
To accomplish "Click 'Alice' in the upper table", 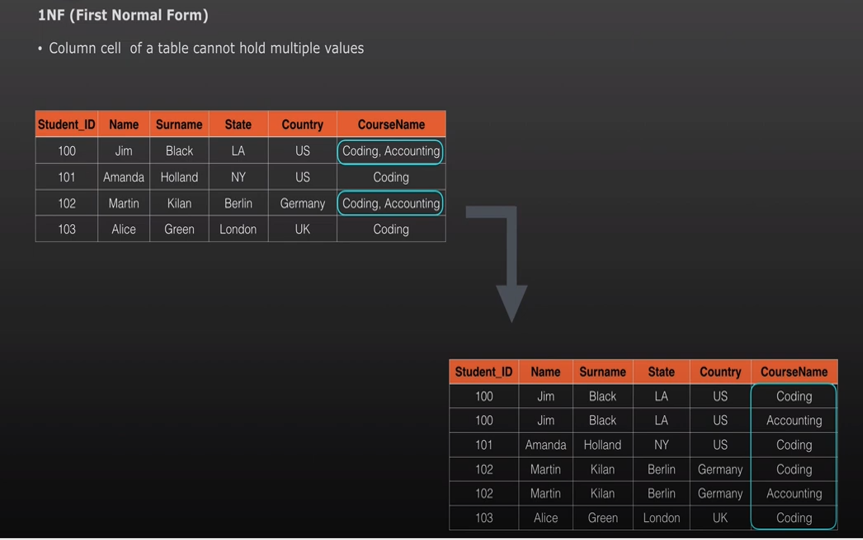I will tap(123, 229).
